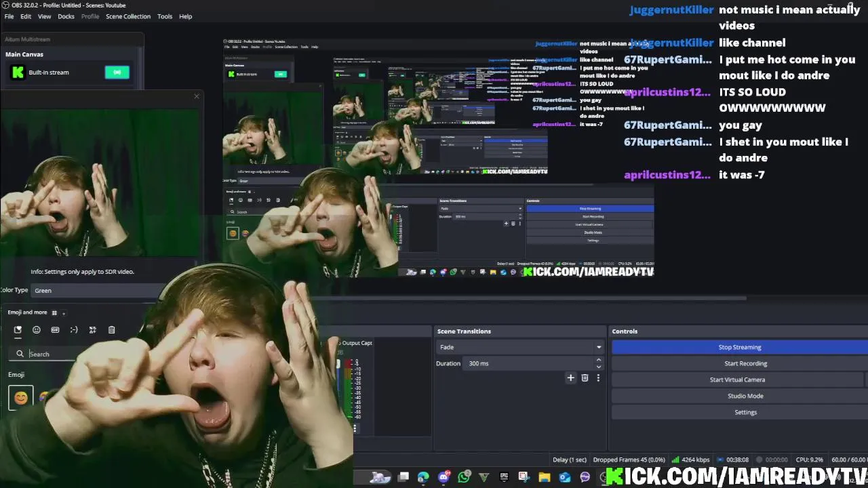Select the kaomoji tab in emoji panel
The height and width of the screenshot is (488, 868).
coord(74,330)
